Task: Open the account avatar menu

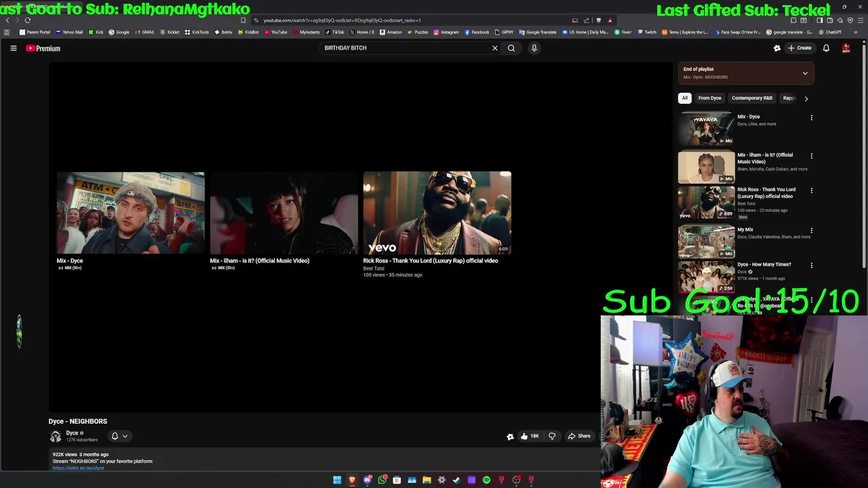Action: coord(846,48)
